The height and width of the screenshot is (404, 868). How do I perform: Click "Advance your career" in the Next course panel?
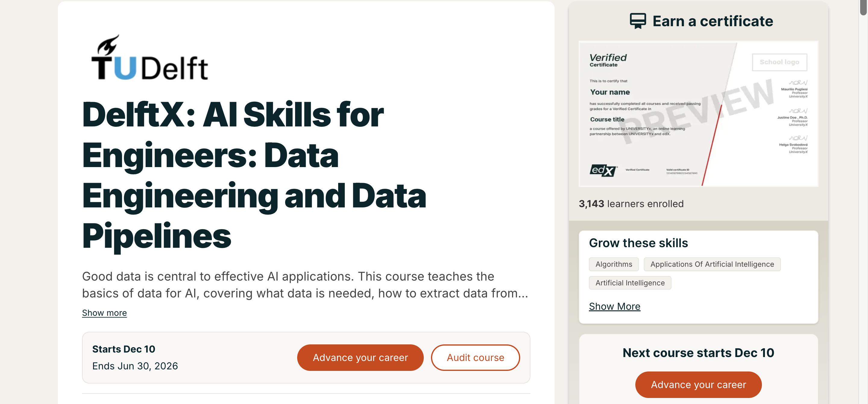point(698,384)
